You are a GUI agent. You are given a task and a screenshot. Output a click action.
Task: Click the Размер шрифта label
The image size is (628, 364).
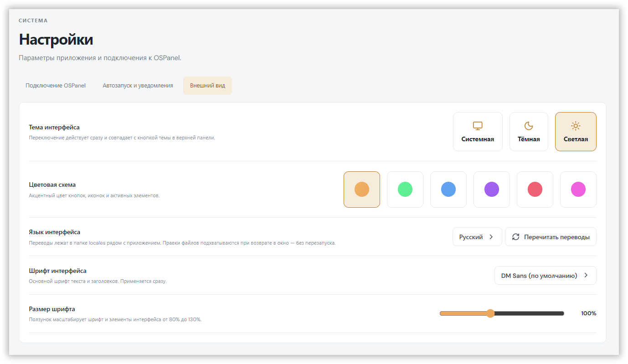tap(52, 309)
